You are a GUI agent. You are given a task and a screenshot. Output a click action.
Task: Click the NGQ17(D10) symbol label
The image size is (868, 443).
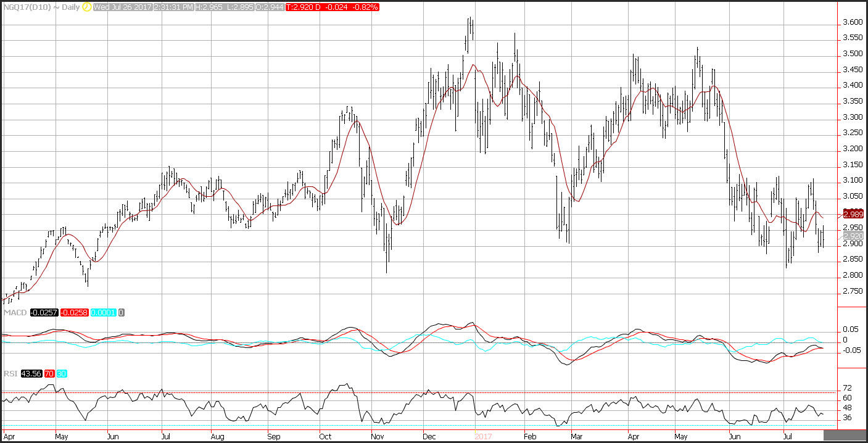pyautogui.click(x=25, y=7)
